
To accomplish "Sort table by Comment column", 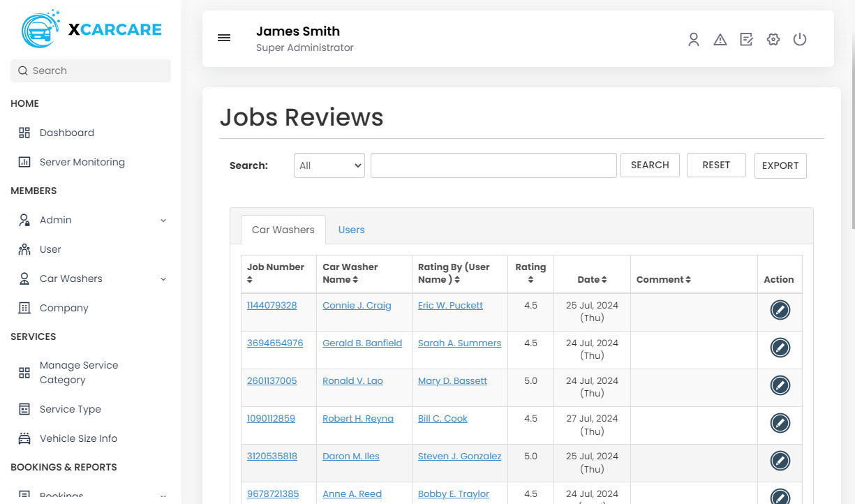I will [687, 280].
